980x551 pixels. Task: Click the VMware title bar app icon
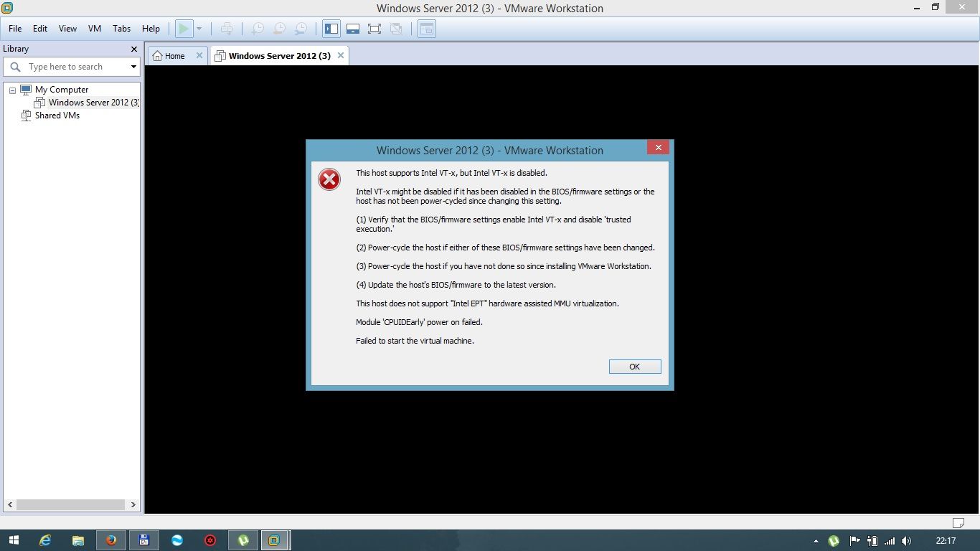coord(7,8)
